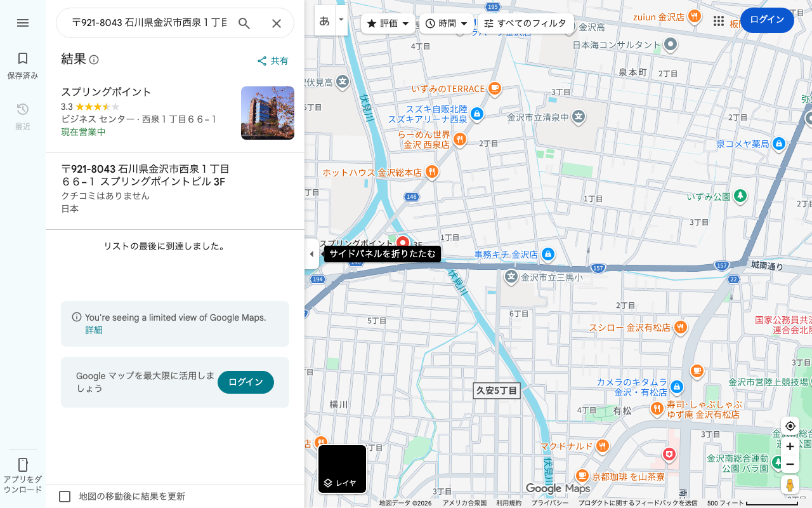Click the red hospital marker near bottom
The height and width of the screenshot is (508, 812).
(x=669, y=454)
